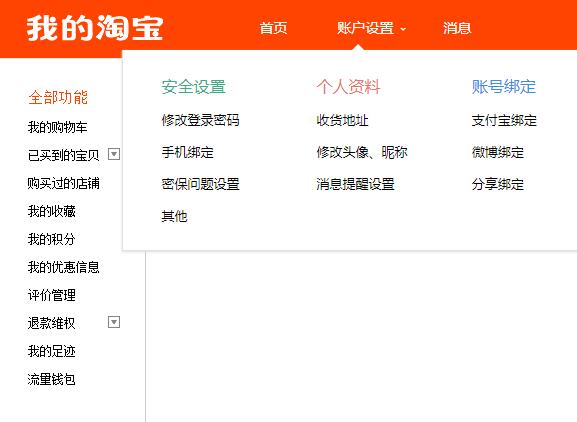Viewport: 577px width, 422px height.
Task: Open 购买过的店铺
Action: tap(63, 183)
